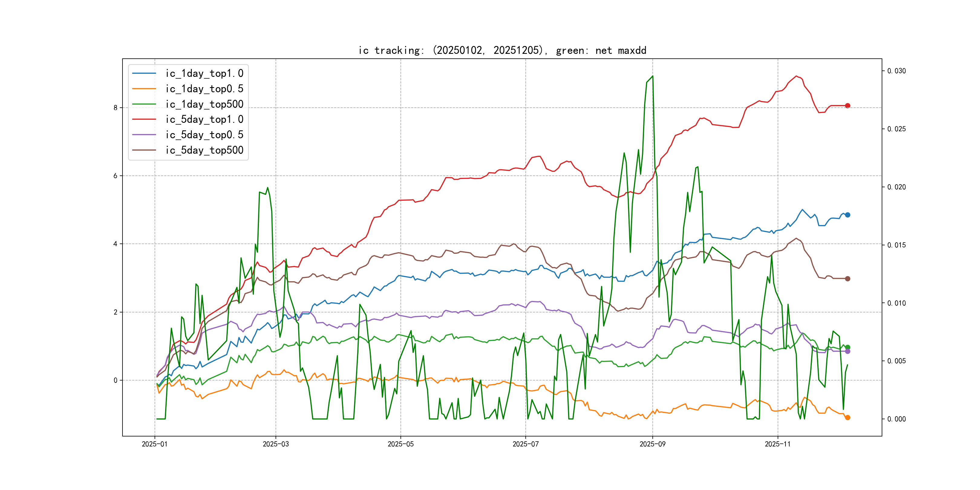Click the 0.030 right axis tick label
The image size is (980, 490).
pyautogui.click(x=896, y=71)
